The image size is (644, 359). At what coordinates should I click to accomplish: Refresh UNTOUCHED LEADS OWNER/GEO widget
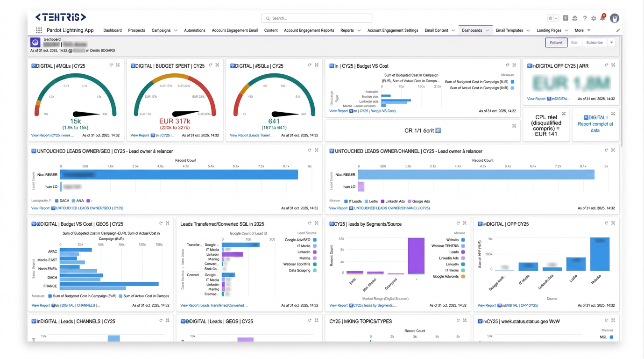pos(310,151)
